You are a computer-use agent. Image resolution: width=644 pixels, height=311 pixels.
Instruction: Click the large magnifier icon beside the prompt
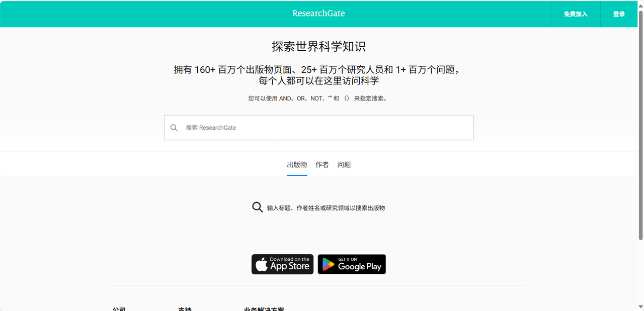[x=257, y=208]
